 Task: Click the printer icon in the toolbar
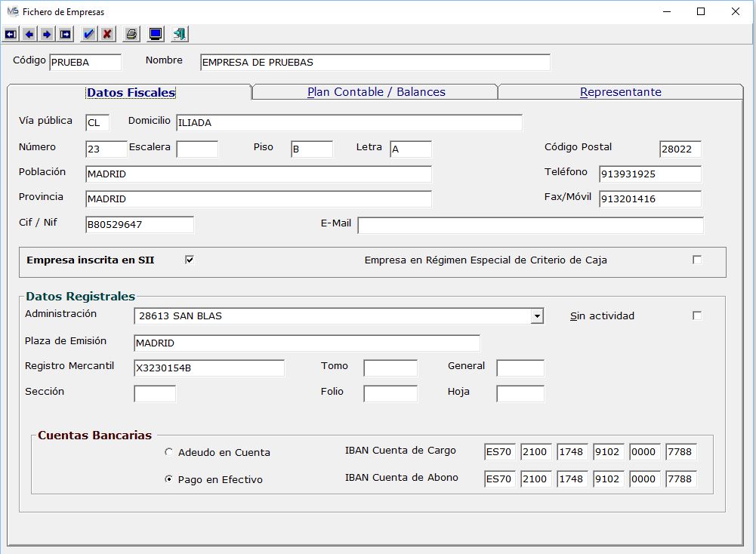tap(131, 34)
